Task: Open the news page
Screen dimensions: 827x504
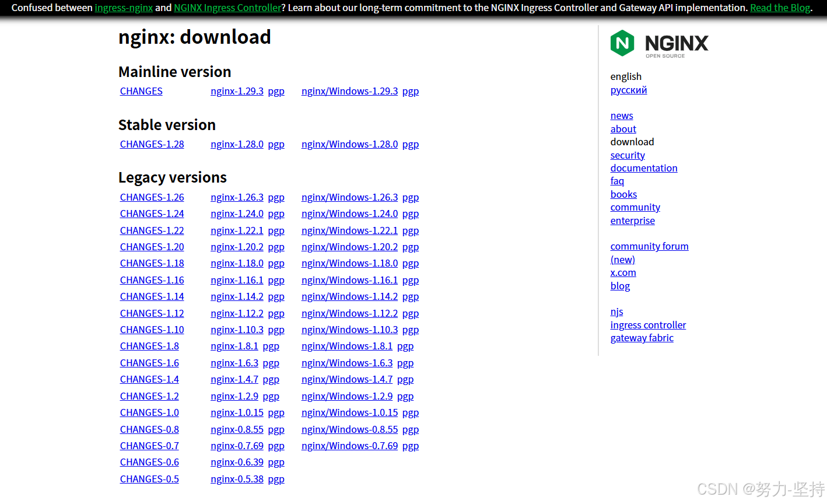Action: (622, 116)
